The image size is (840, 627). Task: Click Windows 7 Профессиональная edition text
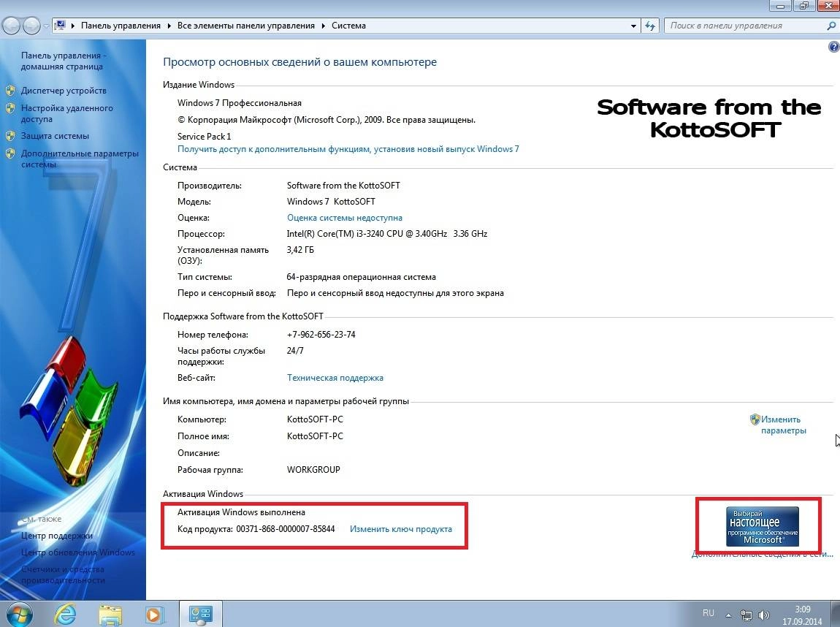click(x=240, y=103)
